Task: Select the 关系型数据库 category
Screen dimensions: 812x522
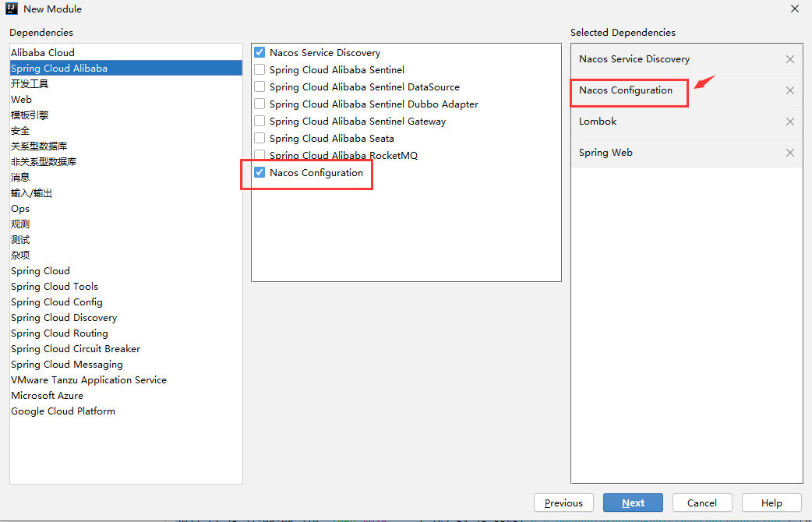Action: (x=125, y=146)
